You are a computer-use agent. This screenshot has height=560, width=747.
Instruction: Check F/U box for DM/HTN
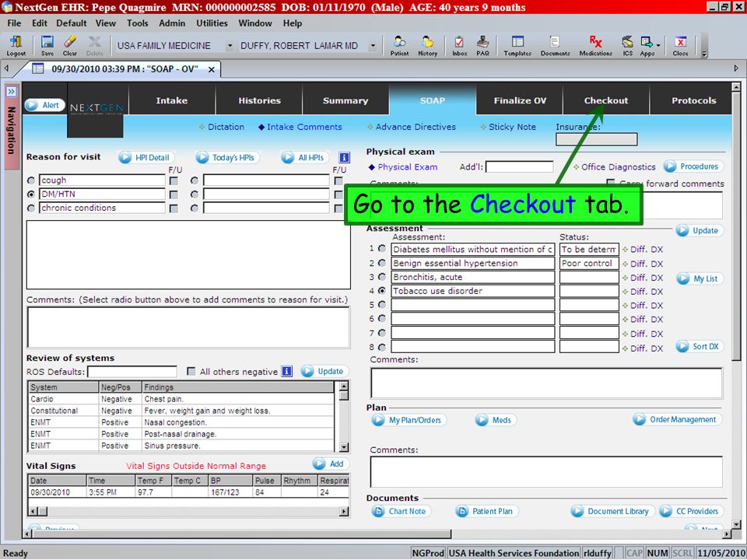click(x=174, y=194)
